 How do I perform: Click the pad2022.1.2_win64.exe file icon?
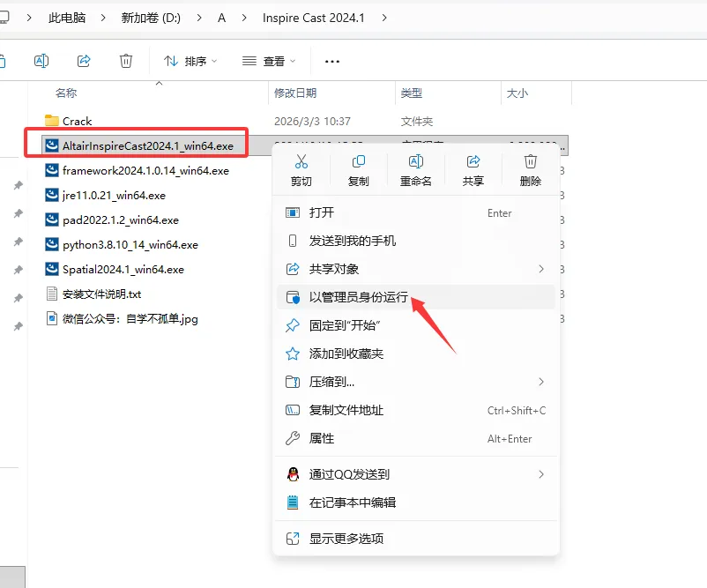click(52, 220)
